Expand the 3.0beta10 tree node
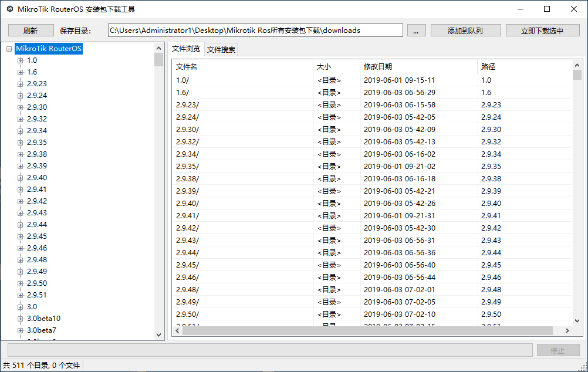Image resolution: width=588 pixels, height=372 pixels. [x=21, y=319]
